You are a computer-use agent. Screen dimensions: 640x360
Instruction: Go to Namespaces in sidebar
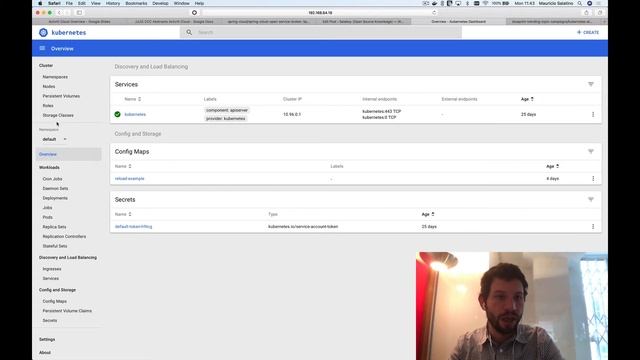(x=55, y=77)
